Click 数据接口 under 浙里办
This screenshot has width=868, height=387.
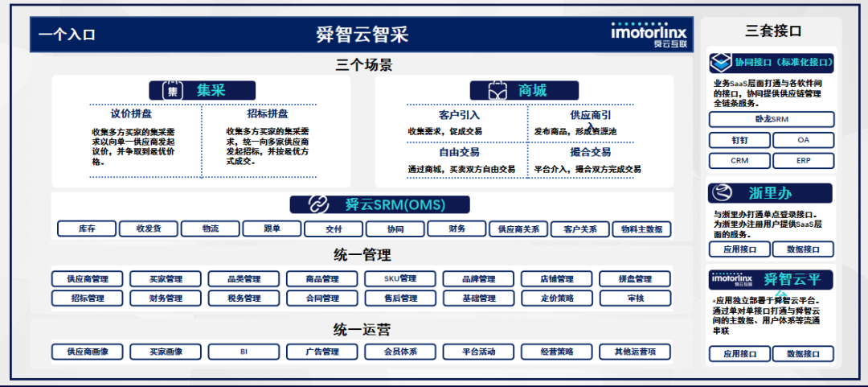[803, 249]
